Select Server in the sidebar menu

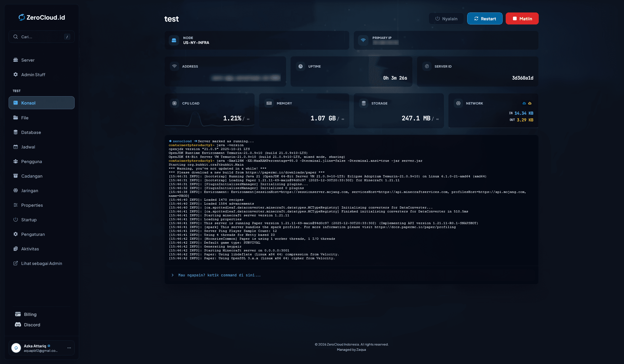tap(28, 60)
